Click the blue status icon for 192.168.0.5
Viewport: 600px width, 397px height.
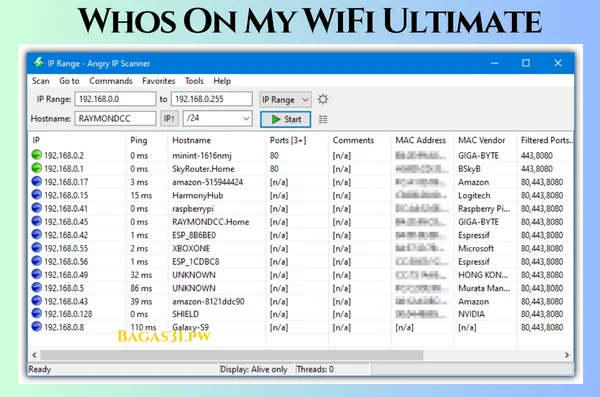click(36, 288)
